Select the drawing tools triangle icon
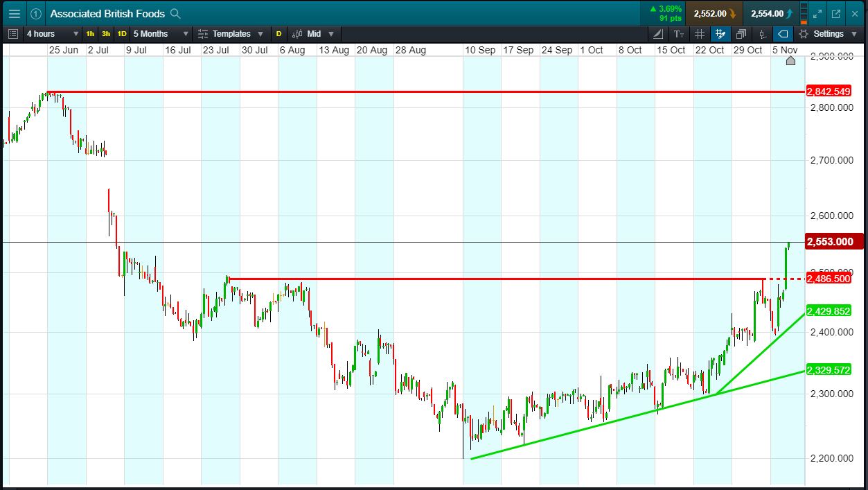The width and height of the screenshot is (868, 490). coord(657,33)
